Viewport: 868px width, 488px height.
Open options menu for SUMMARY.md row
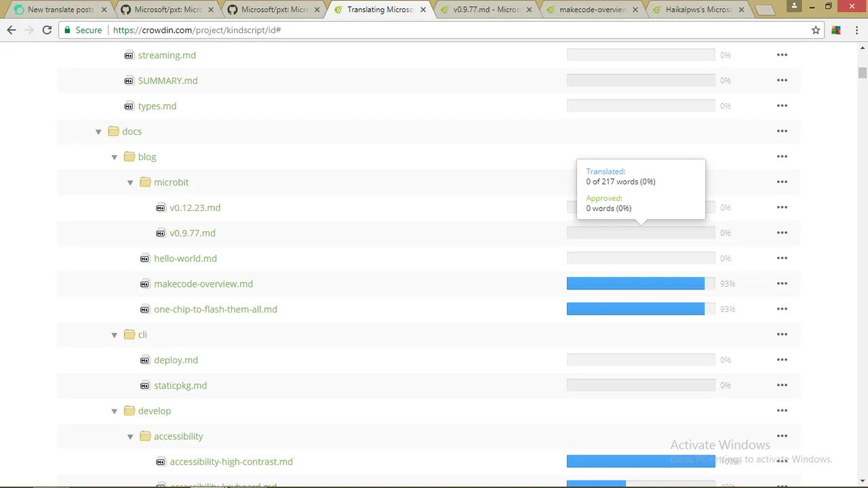pos(782,80)
